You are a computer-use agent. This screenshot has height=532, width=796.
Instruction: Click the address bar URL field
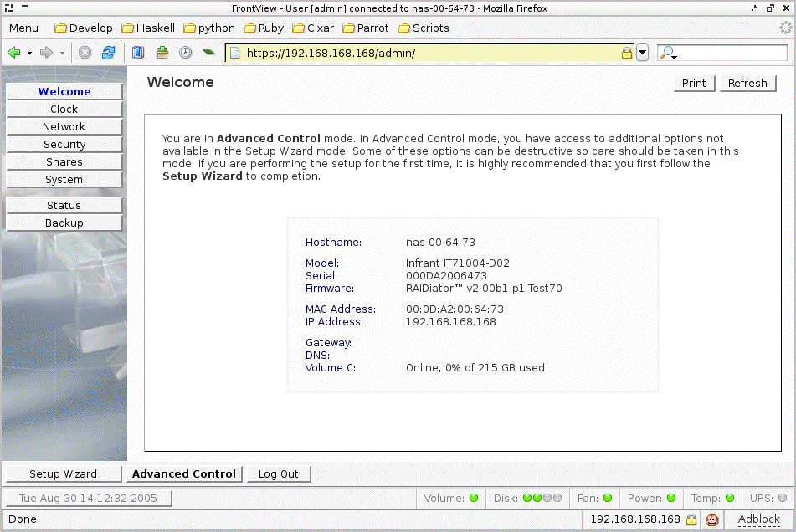pos(427,54)
